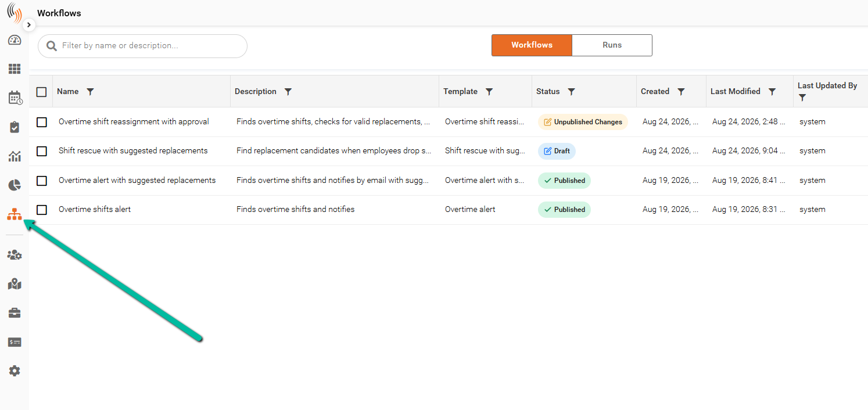This screenshot has height=410, width=868.
Task: Click the 'Overtime alert' template cell
Action: 470,210
